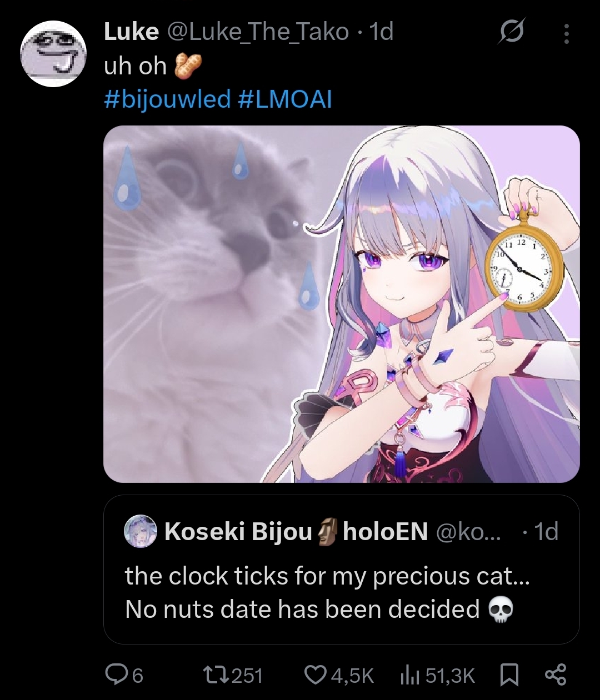Image resolution: width=600 pixels, height=700 pixels.
Task: Select Koseki Bijou holoEN name in quote
Action: point(296,532)
